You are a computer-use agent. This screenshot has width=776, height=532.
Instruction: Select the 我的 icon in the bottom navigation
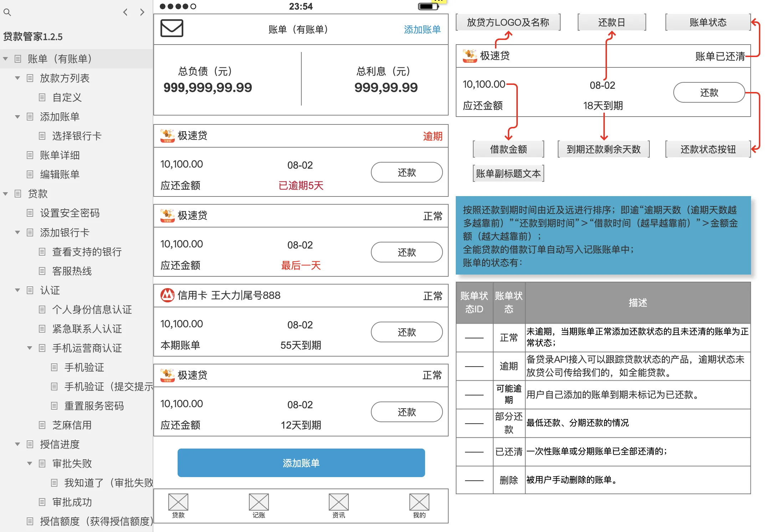click(x=419, y=503)
